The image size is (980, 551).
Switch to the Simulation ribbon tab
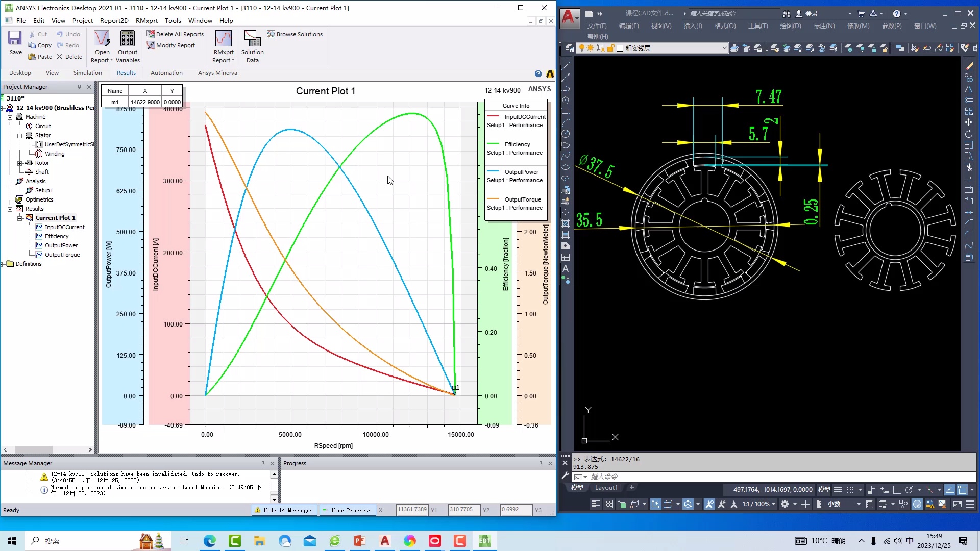point(87,73)
